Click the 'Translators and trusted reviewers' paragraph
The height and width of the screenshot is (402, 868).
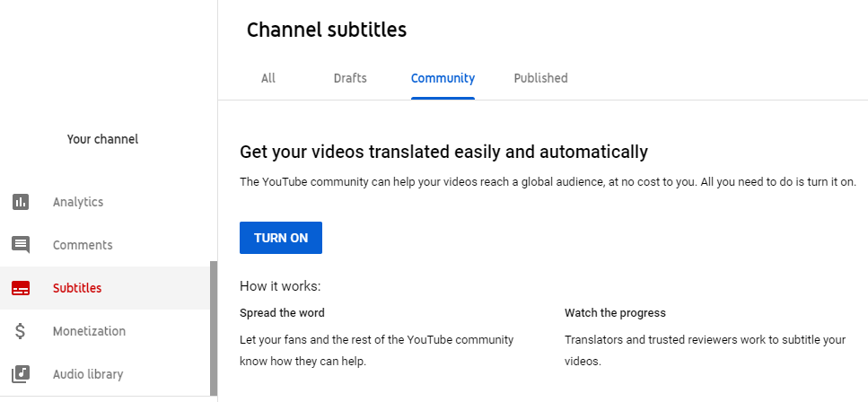point(706,351)
